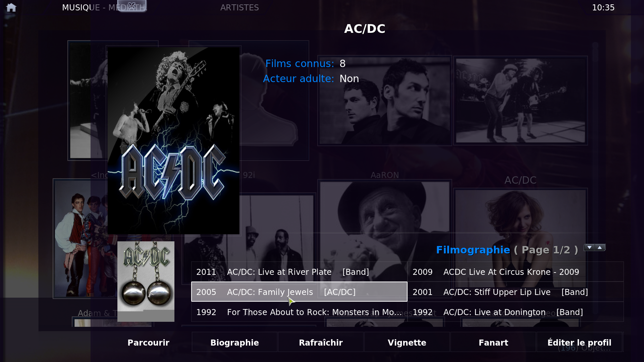Image resolution: width=644 pixels, height=362 pixels.
Task: Click the AC/DC lightning poster image
Action: [173, 140]
